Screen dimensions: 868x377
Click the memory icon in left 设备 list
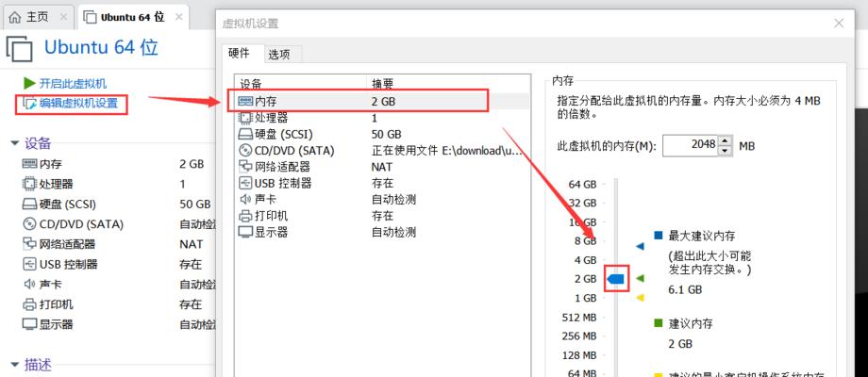(29, 164)
